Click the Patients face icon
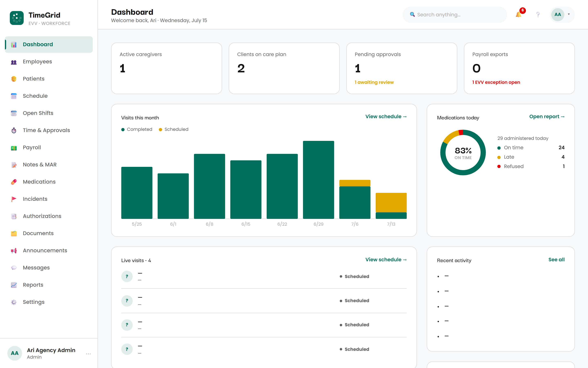The height and width of the screenshot is (368, 588). 14,79
